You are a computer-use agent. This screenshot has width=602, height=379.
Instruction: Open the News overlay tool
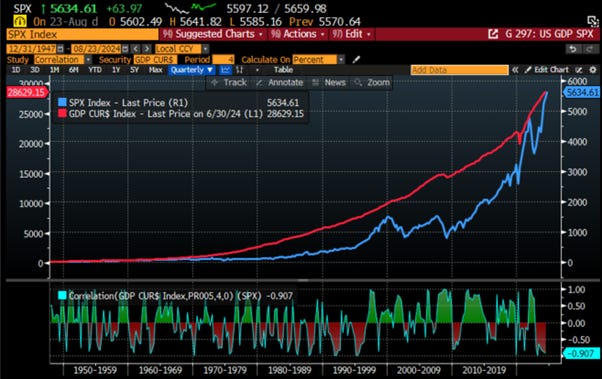[x=329, y=83]
